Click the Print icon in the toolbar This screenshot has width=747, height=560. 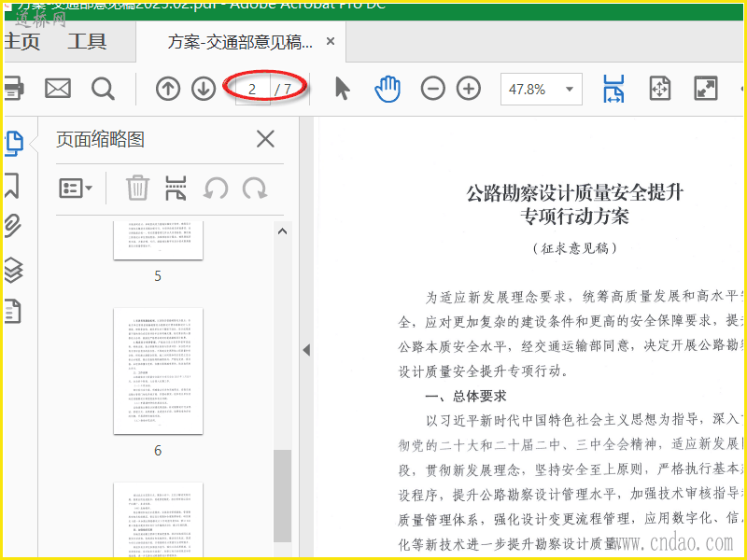click(14, 89)
